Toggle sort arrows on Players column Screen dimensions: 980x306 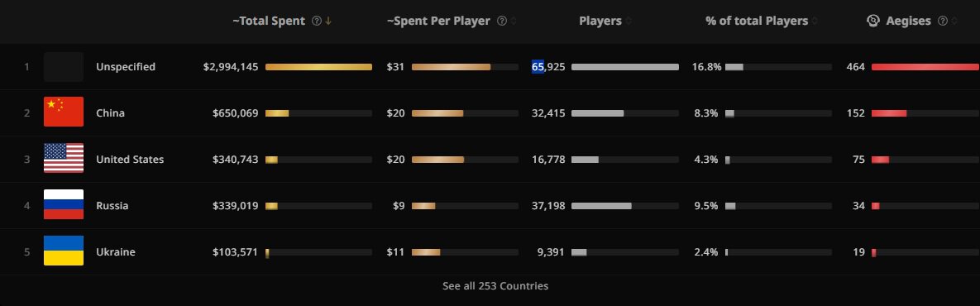coord(629,22)
